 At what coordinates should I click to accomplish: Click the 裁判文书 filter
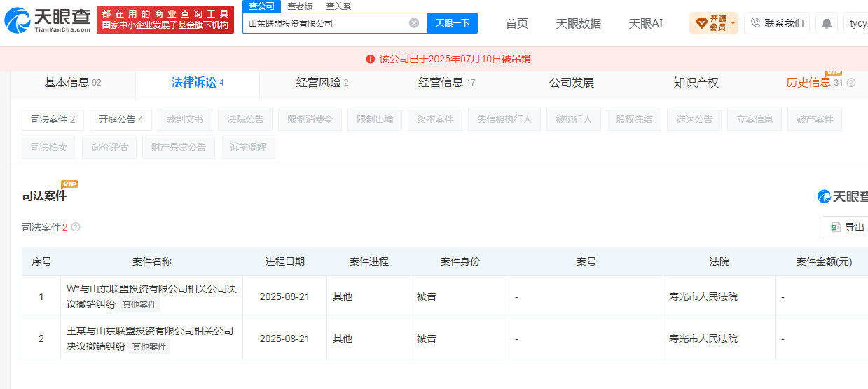185,120
